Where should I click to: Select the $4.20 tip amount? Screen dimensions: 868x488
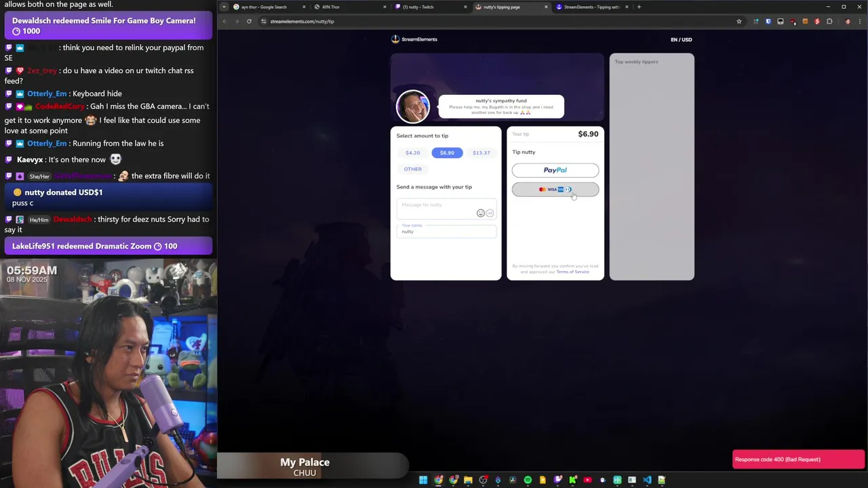412,152
